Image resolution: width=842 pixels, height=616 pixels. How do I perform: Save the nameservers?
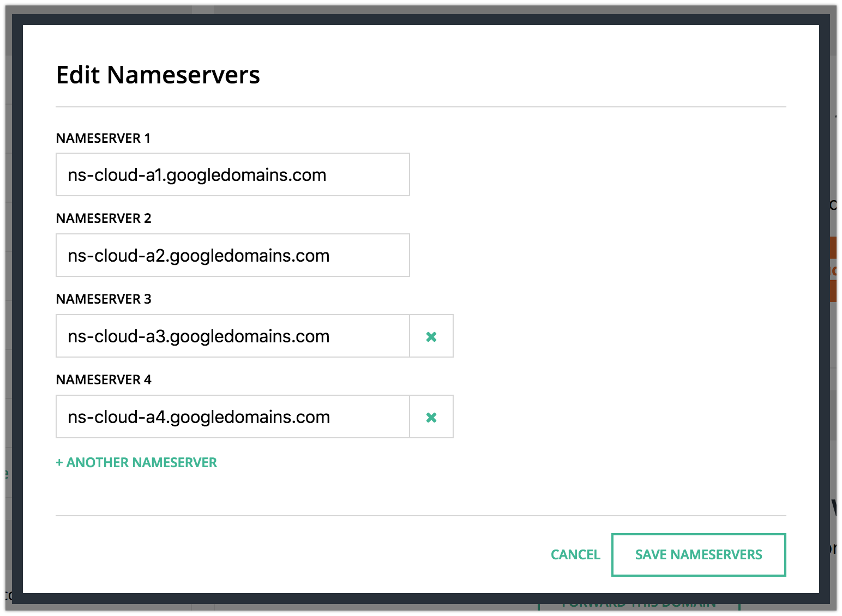click(699, 555)
